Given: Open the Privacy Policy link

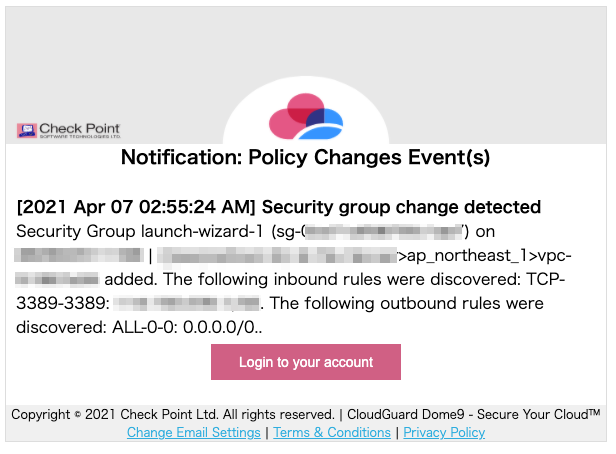Looking at the screenshot, I should (444, 432).
